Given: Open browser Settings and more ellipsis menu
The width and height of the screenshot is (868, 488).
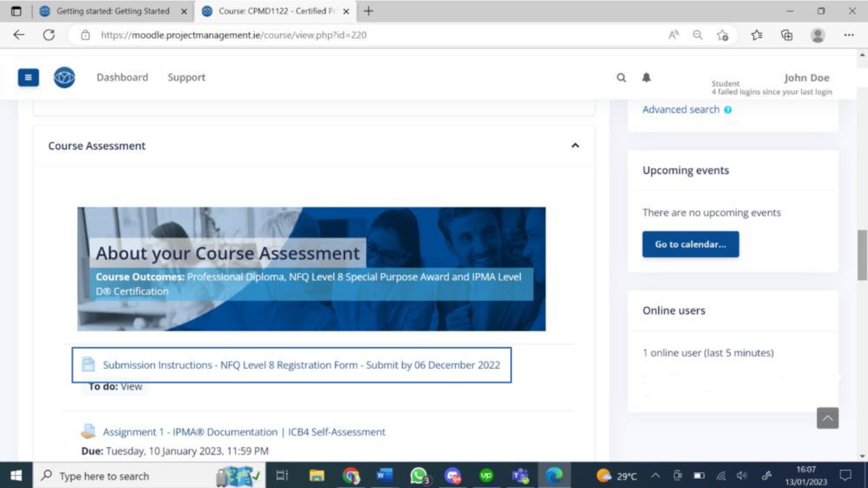Looking at the screenshot, I should pos(849,35).
